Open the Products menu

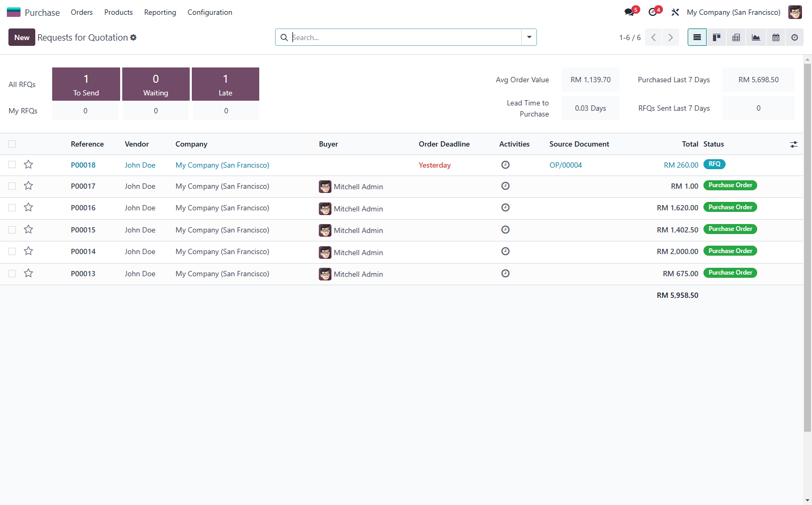click(x=119, y=12)
